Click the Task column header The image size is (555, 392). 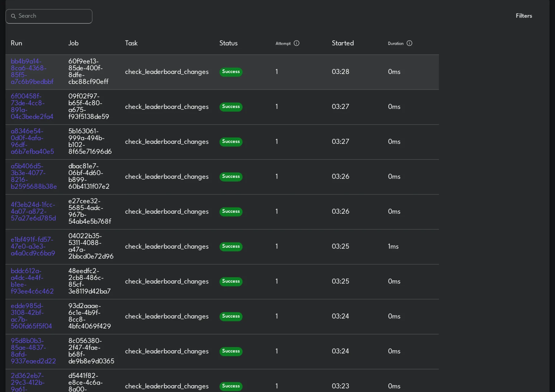click(x=131, y=43)
